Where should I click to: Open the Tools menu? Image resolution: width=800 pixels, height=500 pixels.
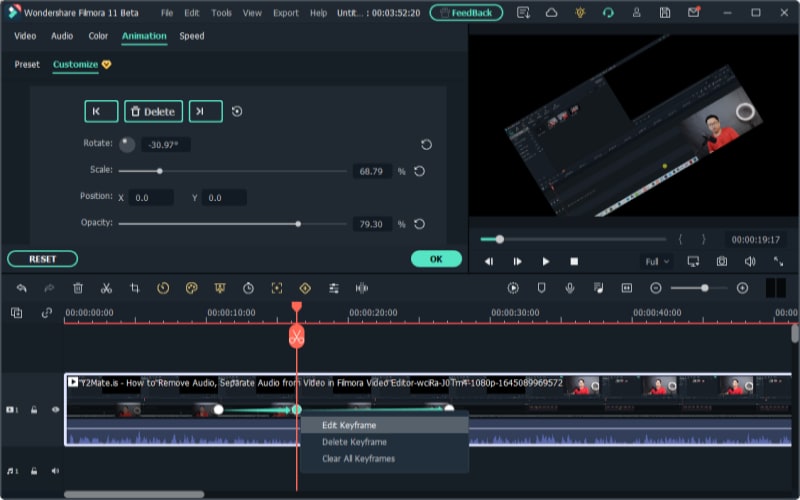point(221,13)
